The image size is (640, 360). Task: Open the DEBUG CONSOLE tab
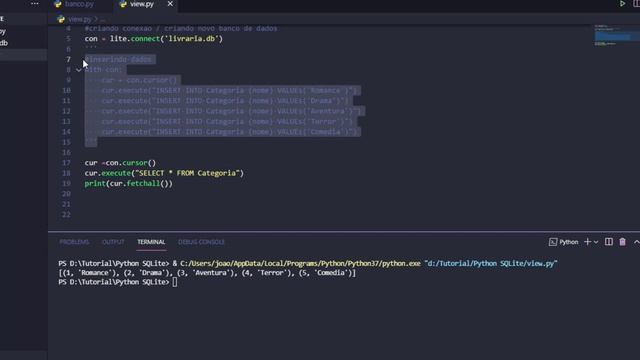(x=201, y=242)
